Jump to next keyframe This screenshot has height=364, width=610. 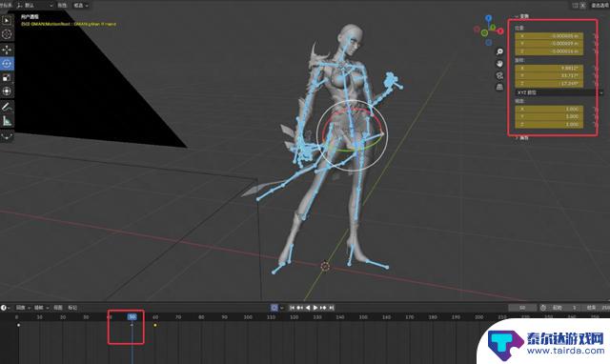point(323,308)
